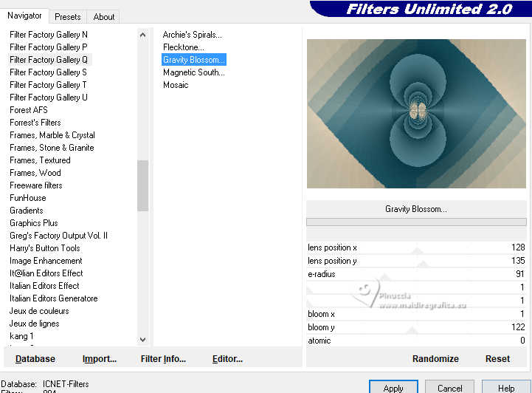Cancel the Filters Unlimited dialog
The width and height of the screenshot is (532, 393).
(x=449, y=388)
